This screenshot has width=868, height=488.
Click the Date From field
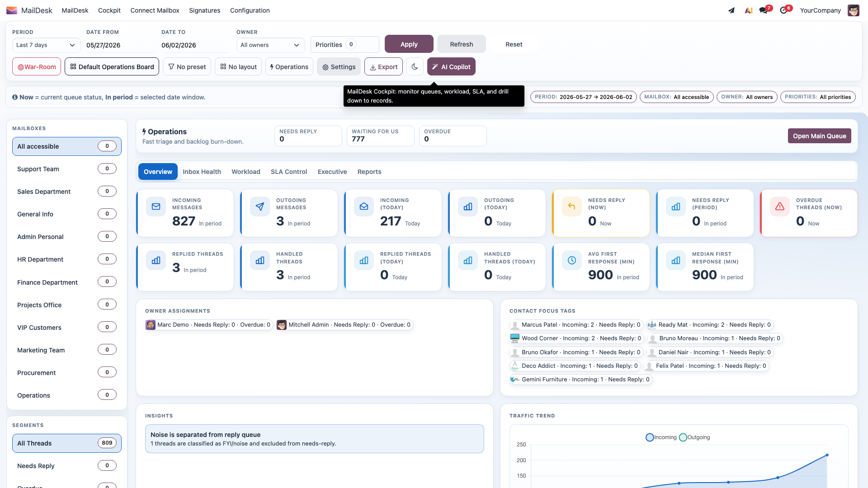tap(121, 45)
